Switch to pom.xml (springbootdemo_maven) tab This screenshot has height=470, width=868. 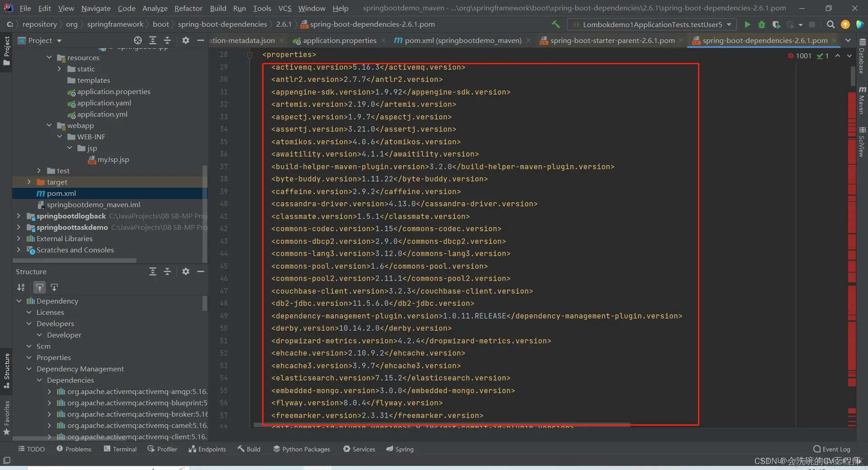point(463,40)
